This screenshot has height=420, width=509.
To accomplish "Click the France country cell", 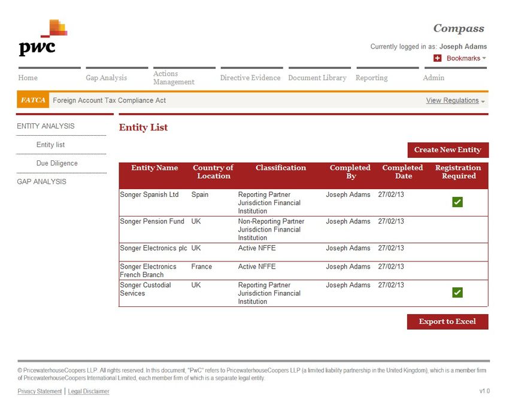I will pyautogui.click(x=202, y=267).
